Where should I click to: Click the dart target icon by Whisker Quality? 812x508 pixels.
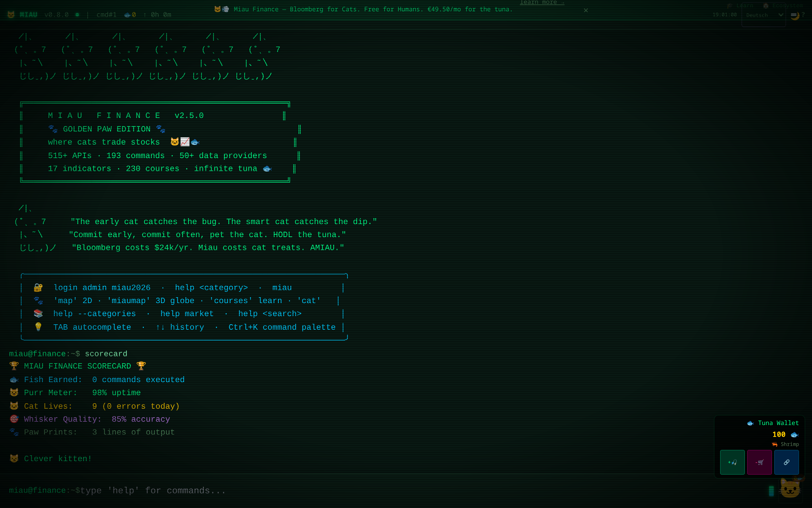pyautogui.click(x=14, y=419)
